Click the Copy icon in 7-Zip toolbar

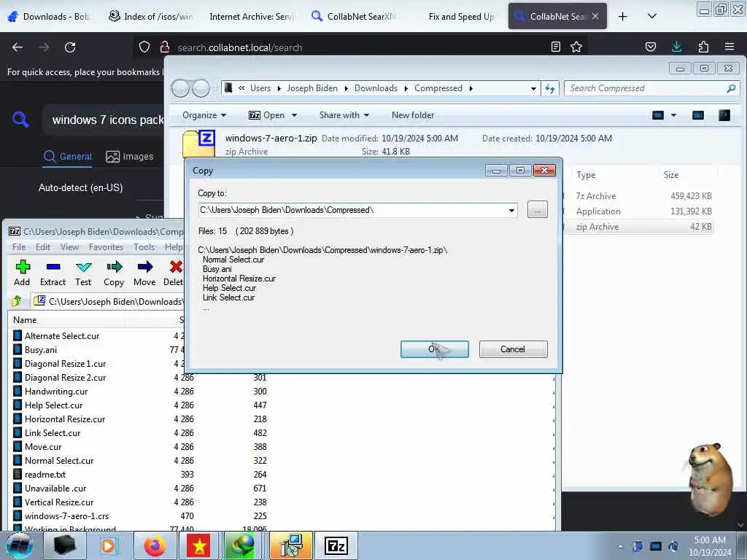click(114, 273)
